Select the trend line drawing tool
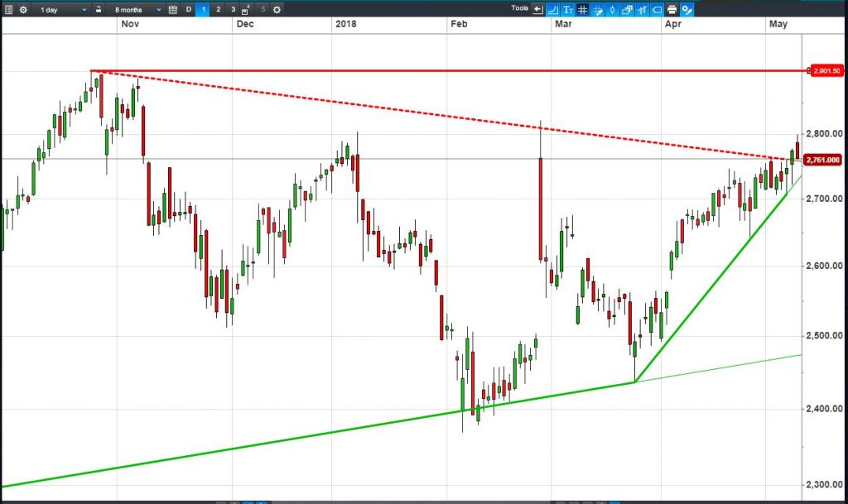 (x=552, y=9)
